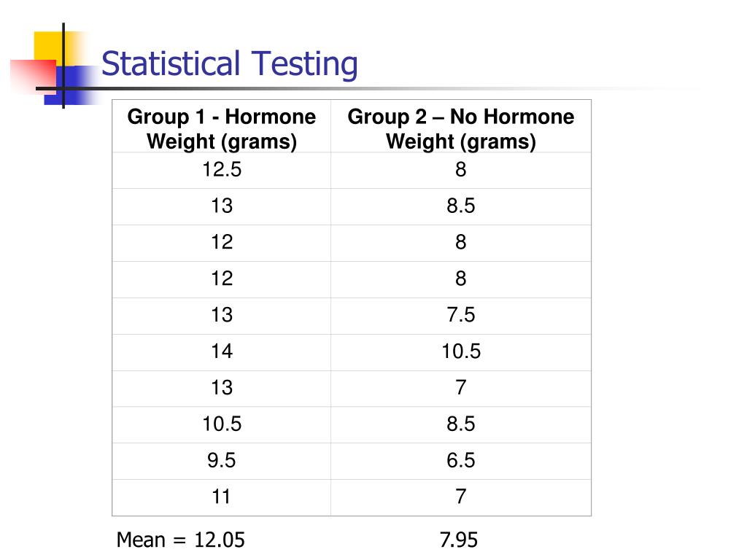
Task: Click the 10.5 value under Group 2 No Hormone
Action: coord(460,351)
